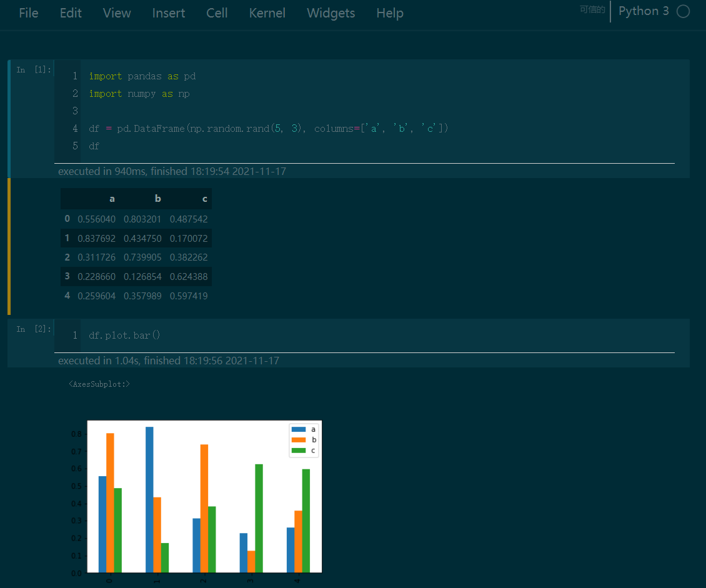Click the cell value 0.487542

[x=189, y=219]
